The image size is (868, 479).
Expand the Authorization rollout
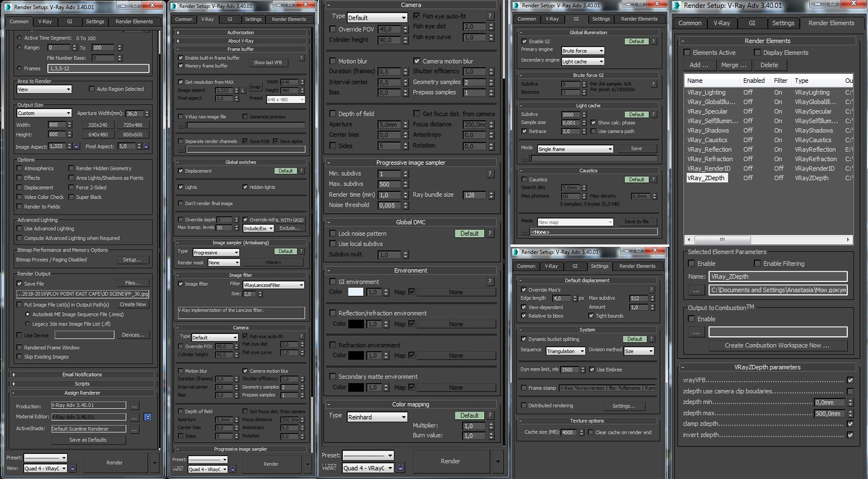click(241, 32)
